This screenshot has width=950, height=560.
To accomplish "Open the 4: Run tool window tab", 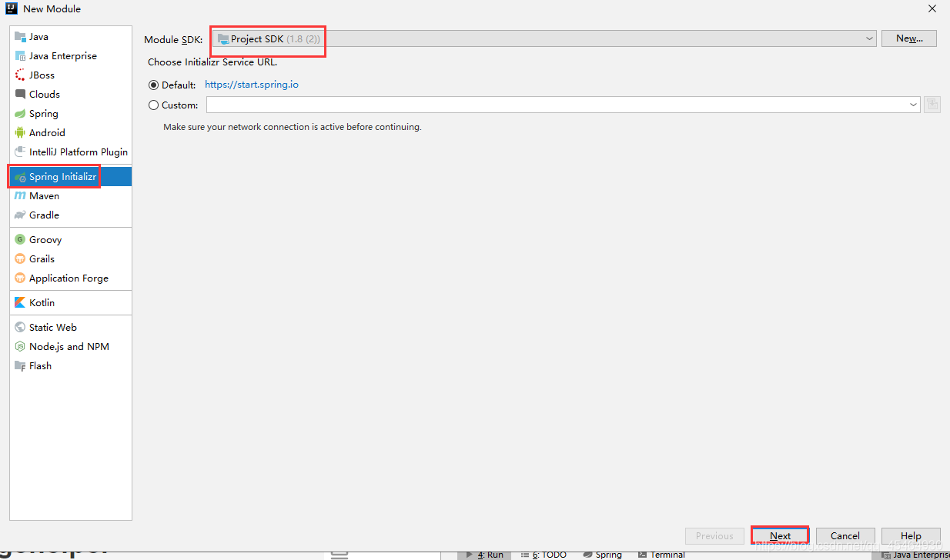I will 485,555.
